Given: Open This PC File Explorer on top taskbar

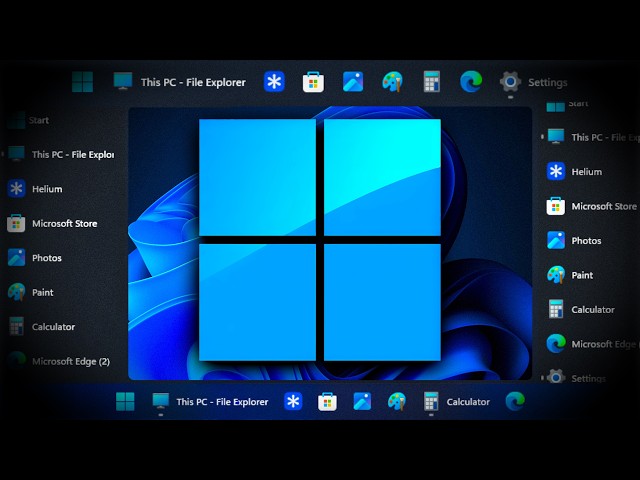Looking at the screenshot, I should click(x=180, y=82).
